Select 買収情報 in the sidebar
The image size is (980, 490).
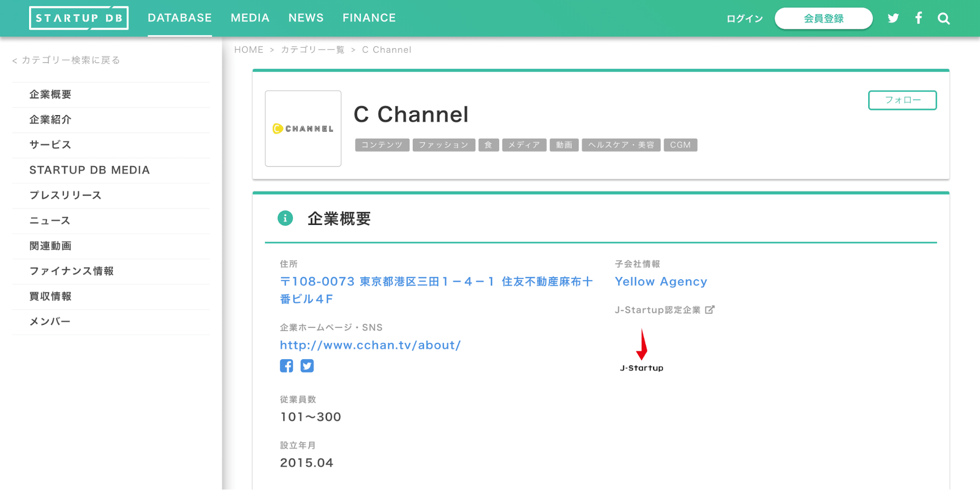[111, 296]
